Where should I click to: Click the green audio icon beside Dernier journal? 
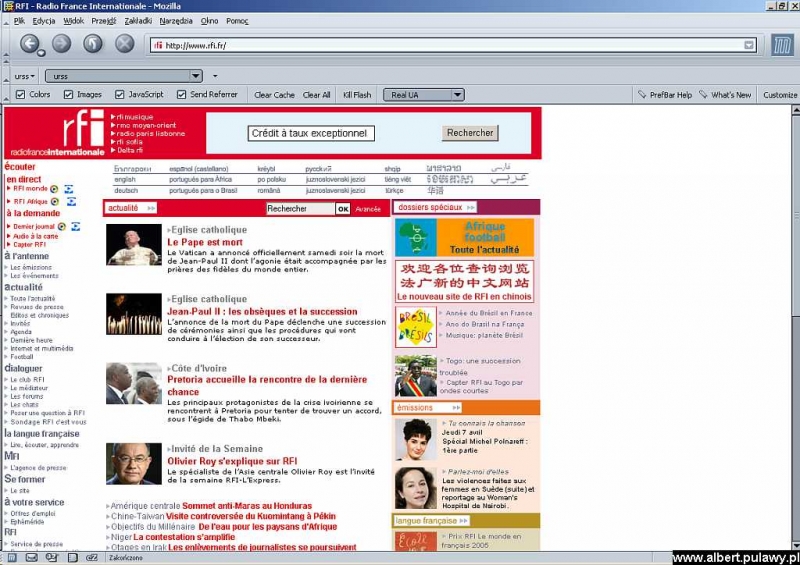click(x=62, y=226)
